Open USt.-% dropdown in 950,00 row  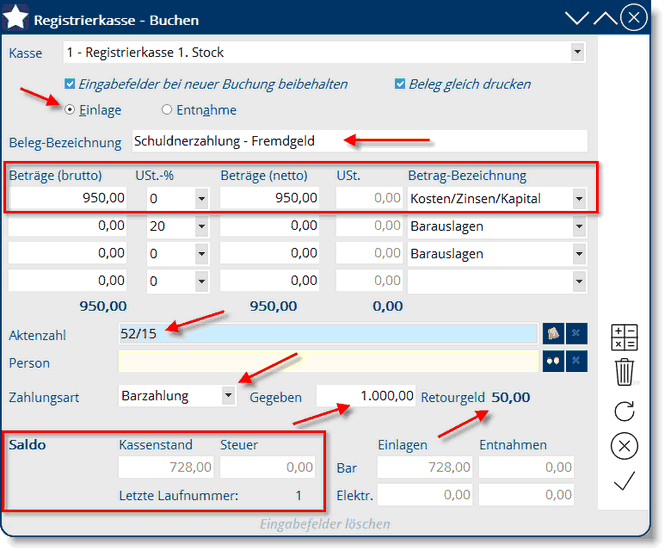point(201,199)
